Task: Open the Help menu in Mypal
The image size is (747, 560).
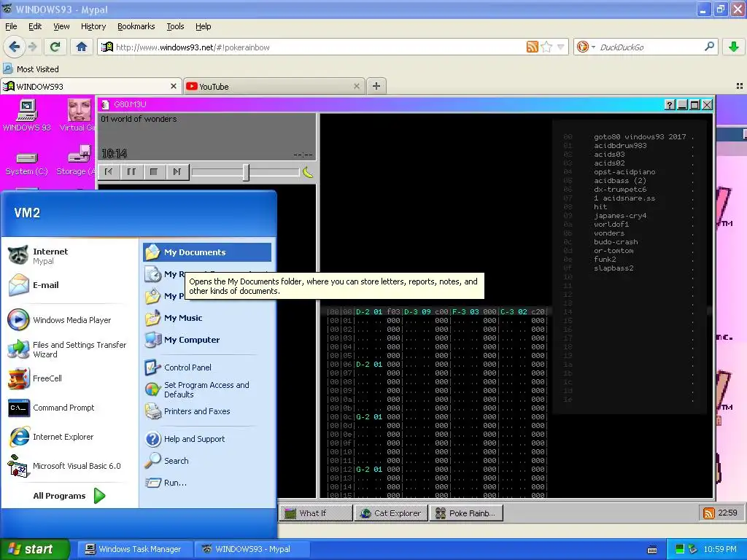Action: [203, 26]
